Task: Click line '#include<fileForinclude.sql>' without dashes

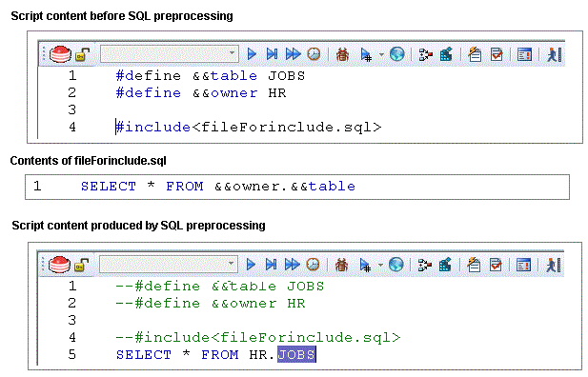Action: [x=248, y=128]
